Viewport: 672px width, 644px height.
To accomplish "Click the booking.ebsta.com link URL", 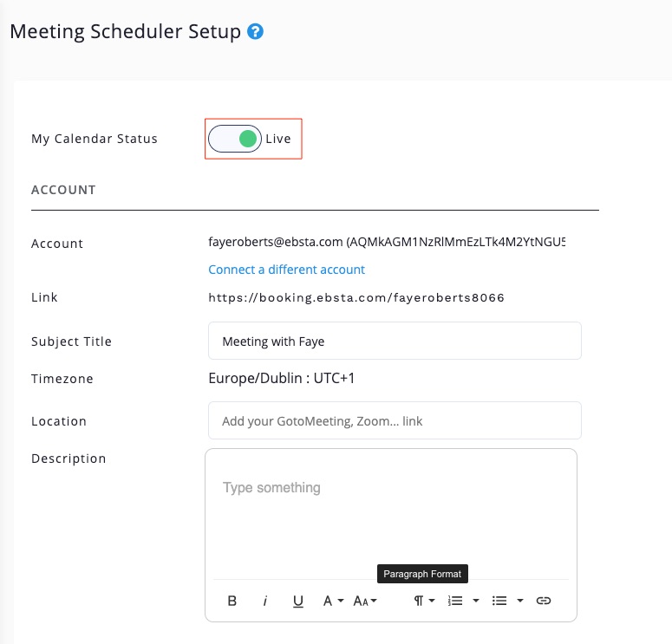I will tap(356, 297).
